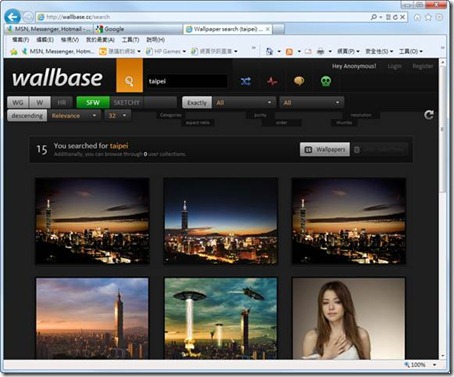Open the orange chat bubble icon
The width and height of the screenshot is (454, 377).
click(299, 81)
